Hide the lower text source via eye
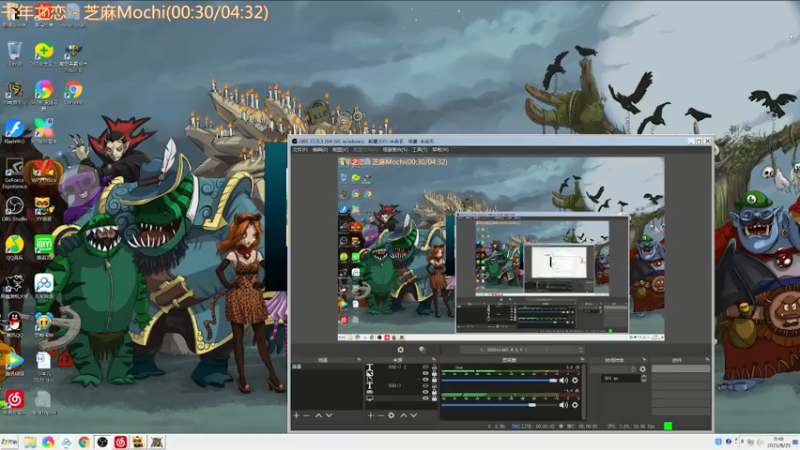 click(x=426, y=386)
